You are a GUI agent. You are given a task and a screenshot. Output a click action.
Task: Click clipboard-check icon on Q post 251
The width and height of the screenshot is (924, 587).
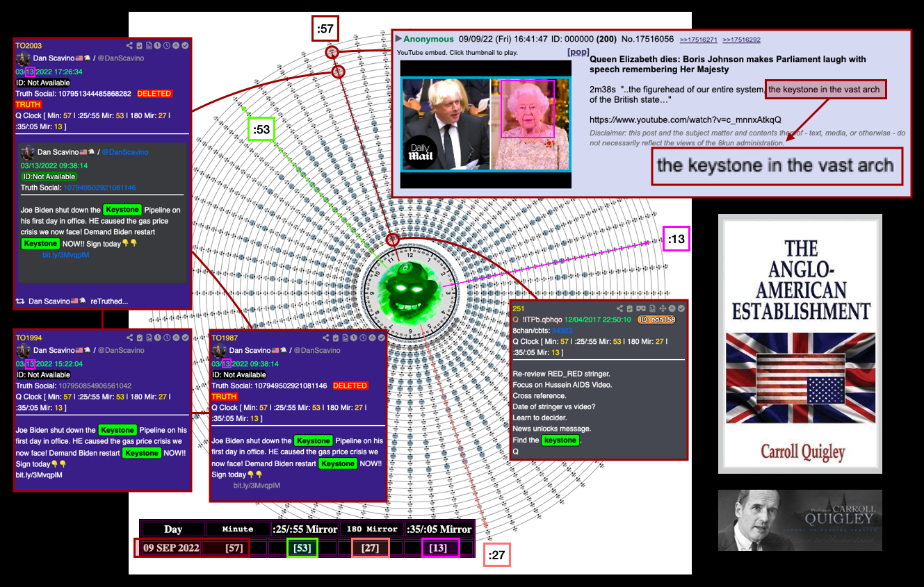click(630, 308)
